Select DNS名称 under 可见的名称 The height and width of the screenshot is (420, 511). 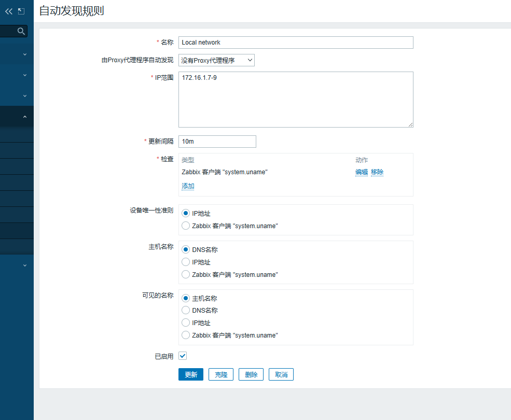[186, 310]
